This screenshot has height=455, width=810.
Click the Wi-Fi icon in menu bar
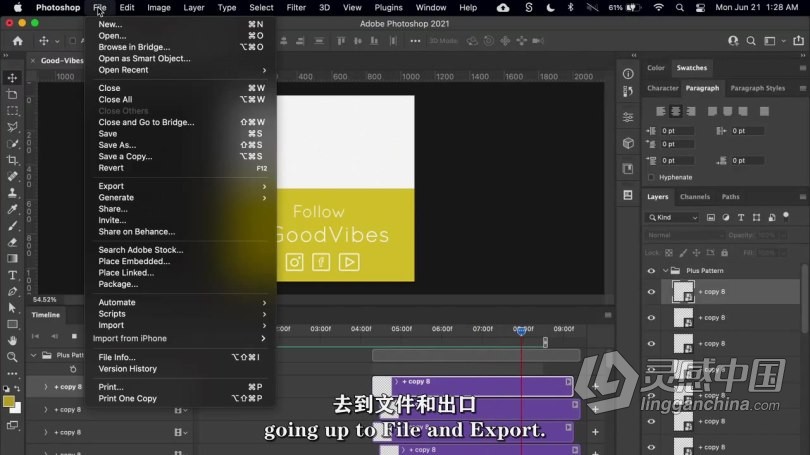click(x=659, y=8)
